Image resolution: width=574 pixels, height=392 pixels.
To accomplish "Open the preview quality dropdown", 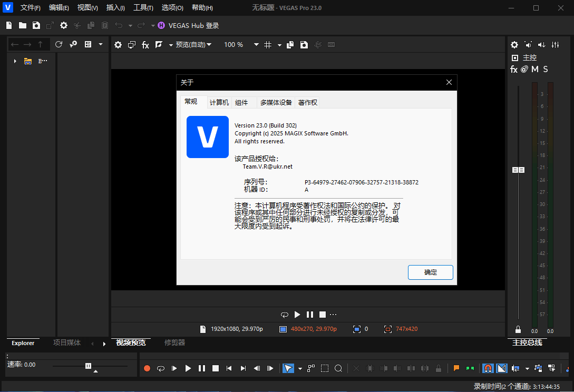I will [x=193, y=45].
